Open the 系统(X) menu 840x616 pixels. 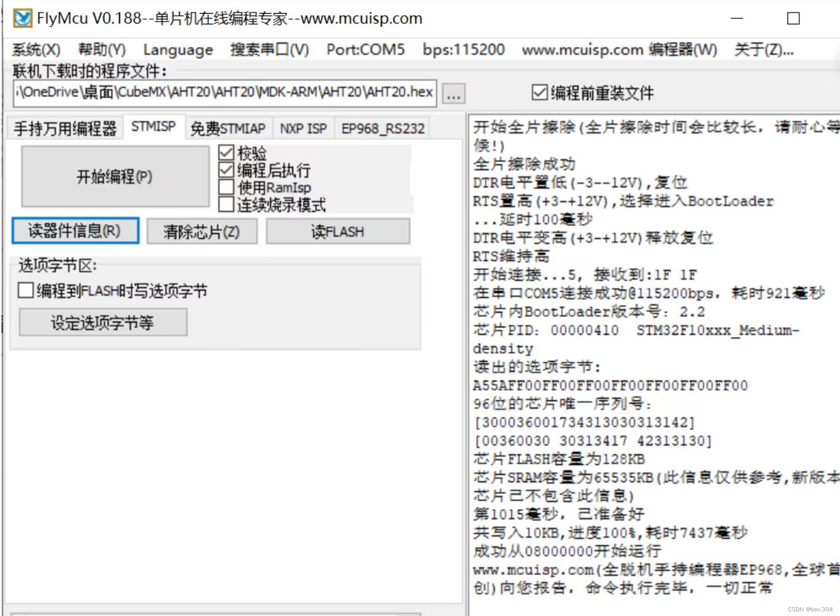coord(36,50)
